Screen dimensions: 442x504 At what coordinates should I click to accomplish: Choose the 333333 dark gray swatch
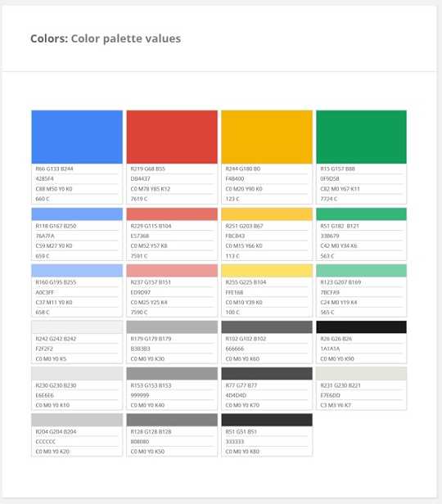coord(267,420)
